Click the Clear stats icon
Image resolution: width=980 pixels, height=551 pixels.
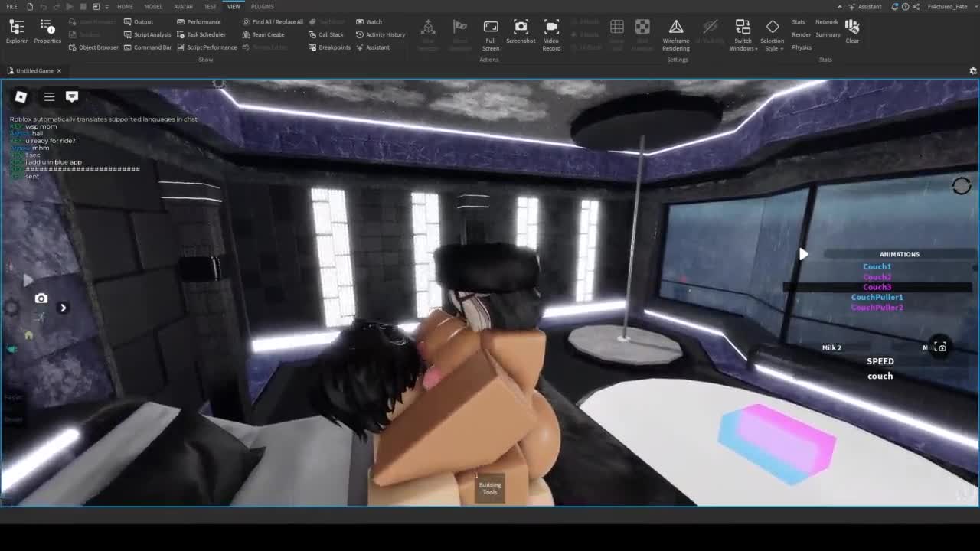tap(852, 31)
